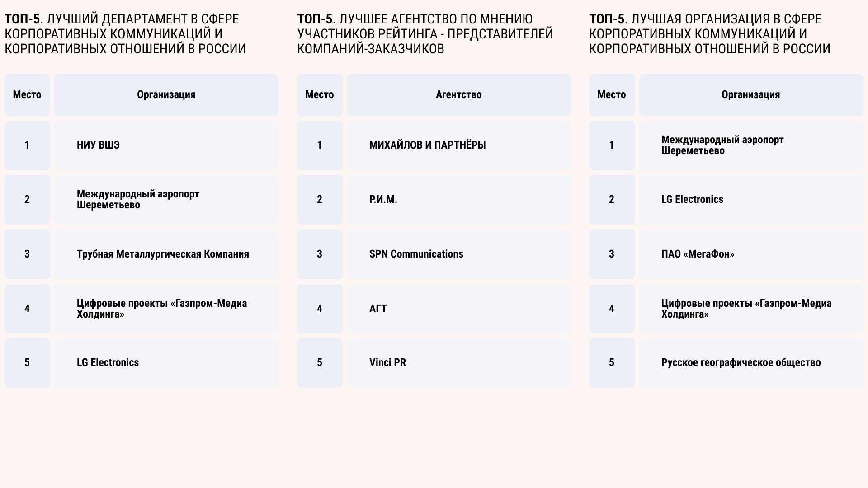Click the Агентство column header
Viewport: 868px width, 488px height.
(x=458, y=94)
